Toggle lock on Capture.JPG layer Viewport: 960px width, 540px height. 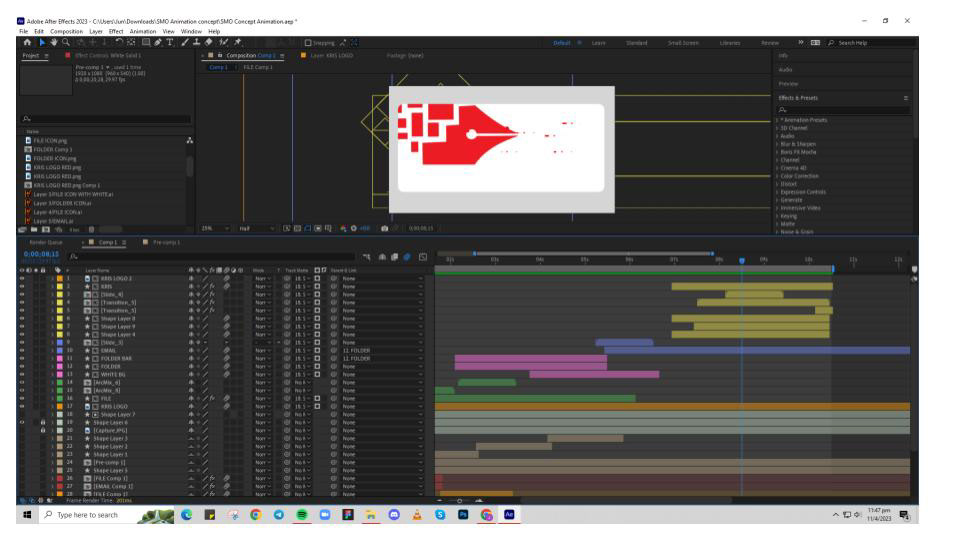pos(43,430)
